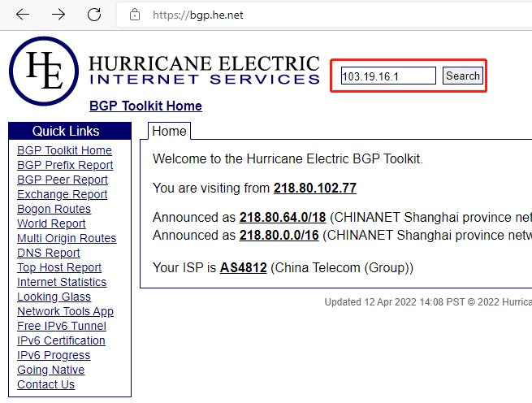The image size is (532, 403).
Task: Open the AS4812 ISP link
Action: 244,267
